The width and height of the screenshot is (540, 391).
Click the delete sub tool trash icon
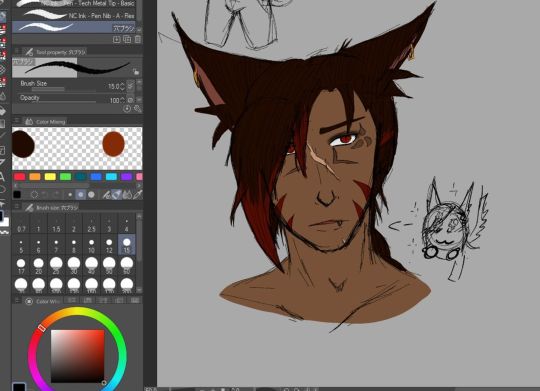tap(137, 39)
